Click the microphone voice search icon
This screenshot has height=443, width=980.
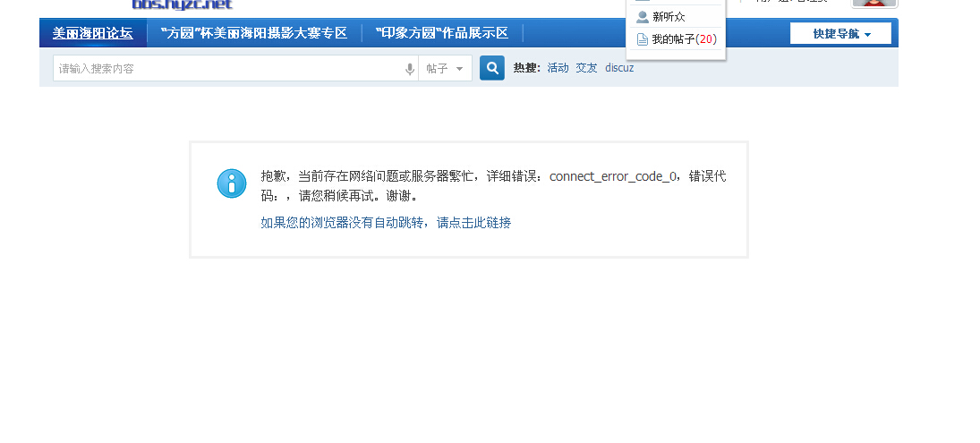pyautogui.click(x=410, y=69)
